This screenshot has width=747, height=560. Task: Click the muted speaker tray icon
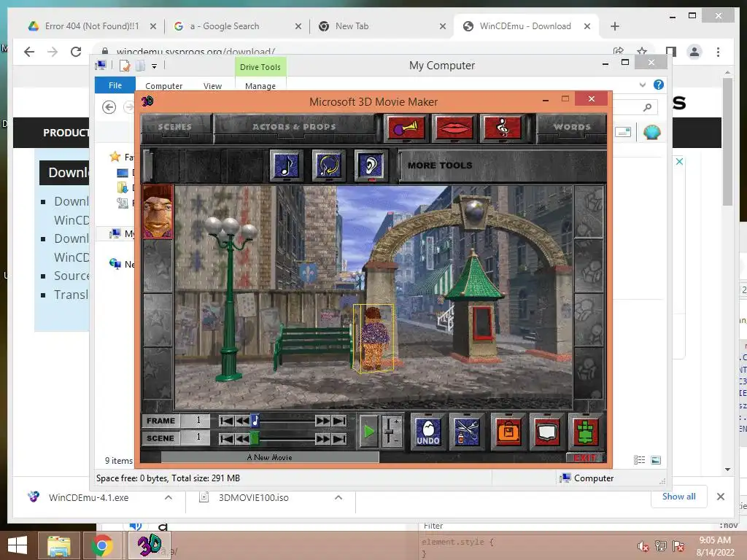pyautogui.click(x=643, y=546)
